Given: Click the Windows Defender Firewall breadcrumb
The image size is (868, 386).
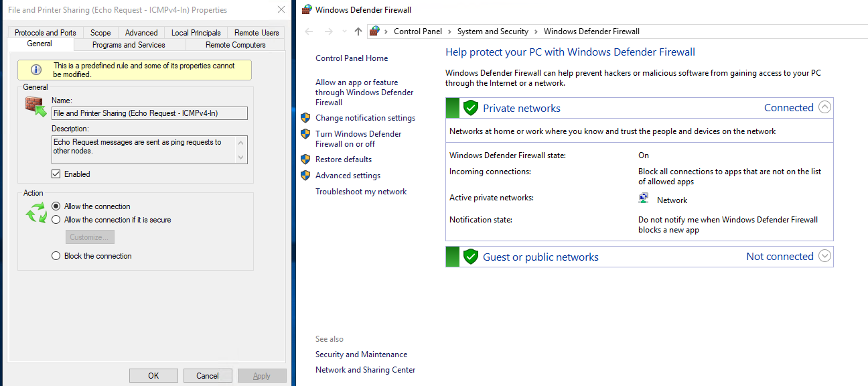Looking at the screenshot, I should pos(591,31).
